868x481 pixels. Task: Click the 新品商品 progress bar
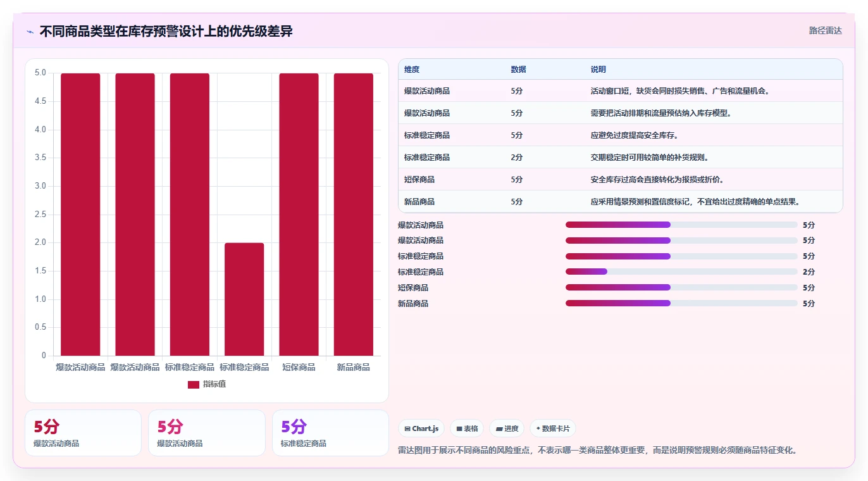coord(681,303)
